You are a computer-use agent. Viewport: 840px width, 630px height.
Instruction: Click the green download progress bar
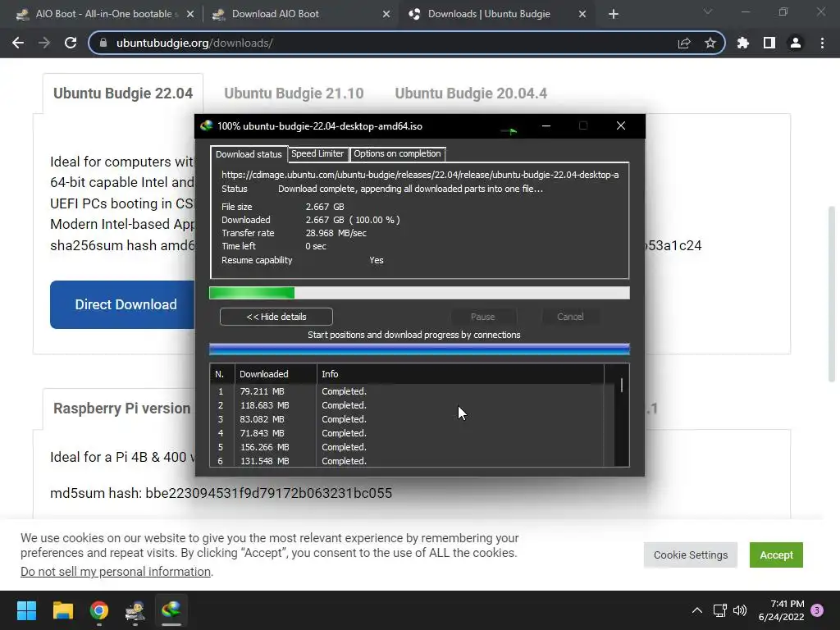[x=419, y=293]
